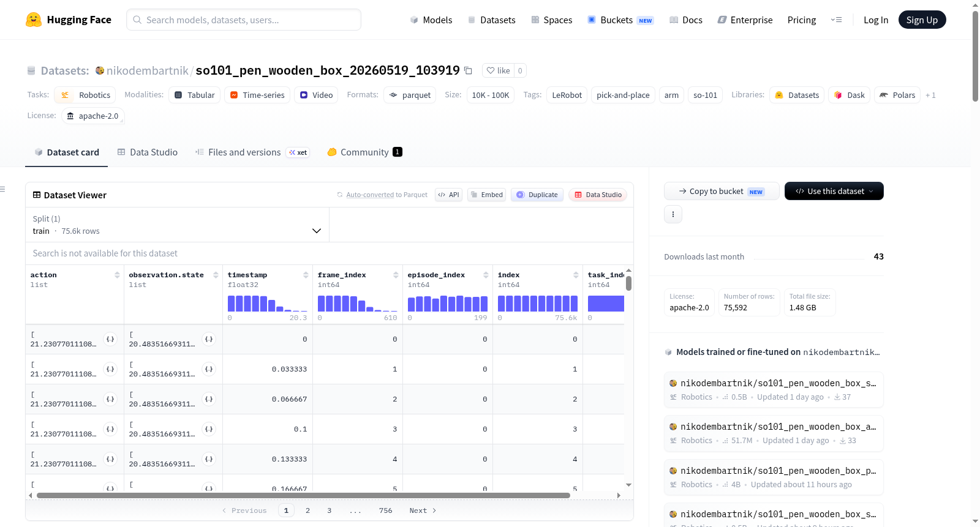Like this dataset with the heart button
Screen dimensions: 980x527
498,70
